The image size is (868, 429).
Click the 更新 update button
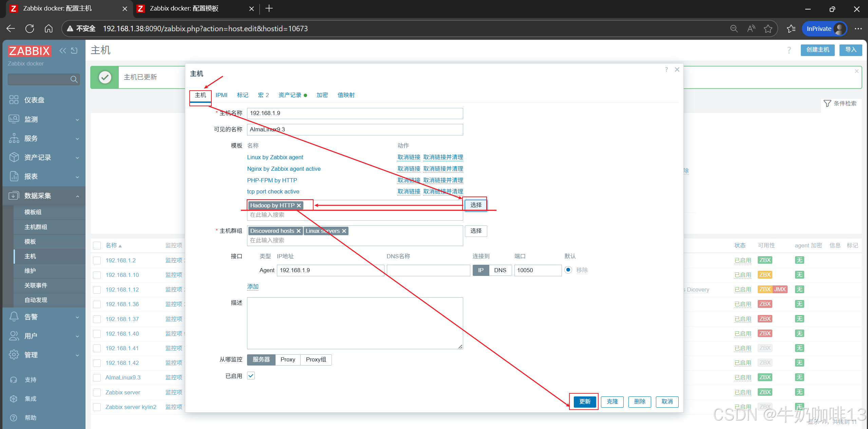pyautogui.click(x=585, y=402)
